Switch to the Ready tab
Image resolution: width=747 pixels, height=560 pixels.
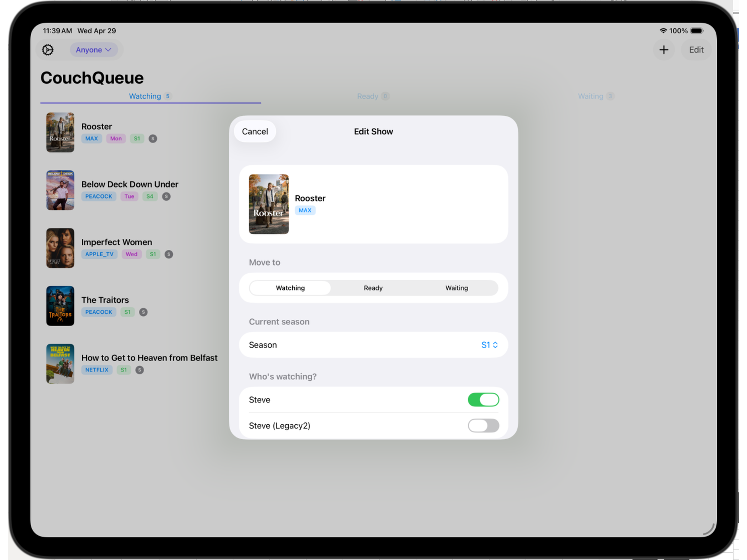tap(373, 96)
